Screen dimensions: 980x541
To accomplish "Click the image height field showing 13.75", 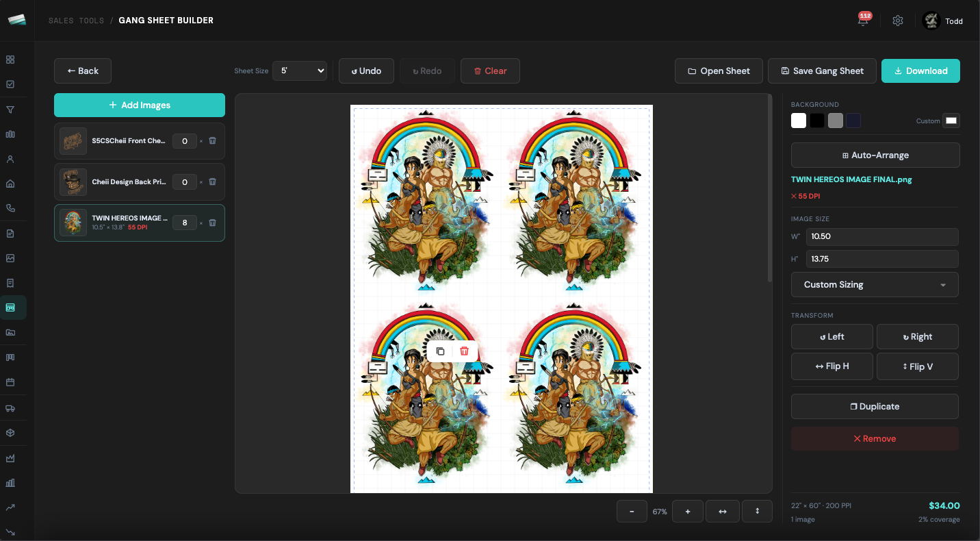I will [x=881, y=259].
